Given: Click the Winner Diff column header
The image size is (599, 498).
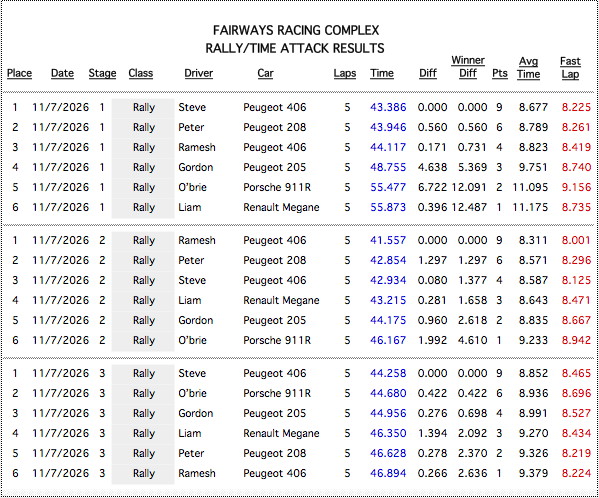Looking at the screenshot, I should pos(468,67).
